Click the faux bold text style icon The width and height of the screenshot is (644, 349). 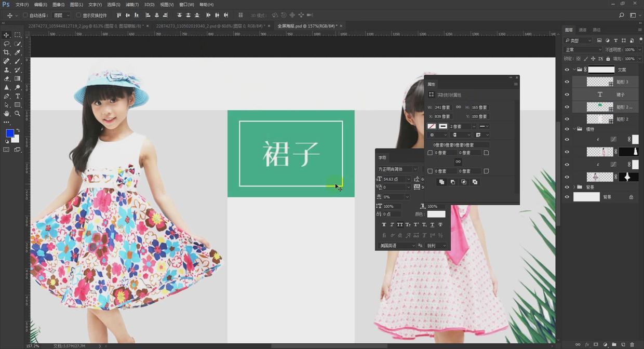tap(384, 225)
